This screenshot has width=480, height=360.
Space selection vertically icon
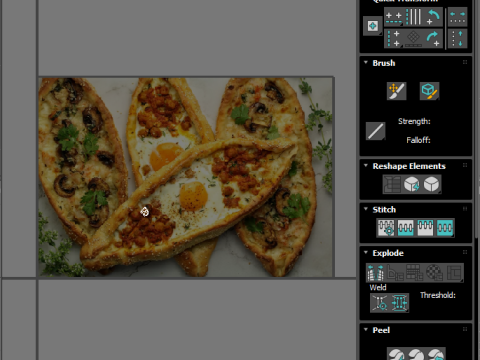click(457, 39)
